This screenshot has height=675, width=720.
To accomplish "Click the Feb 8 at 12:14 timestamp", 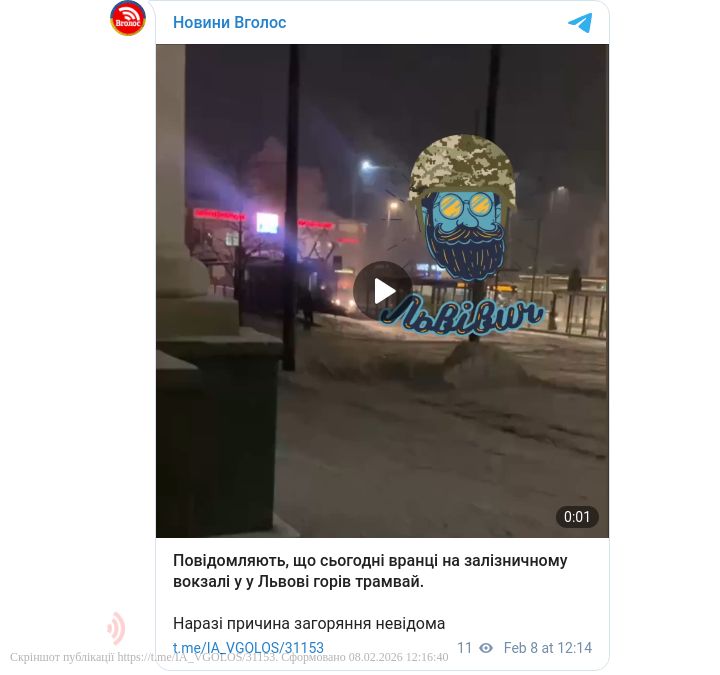I will [547, 648].
